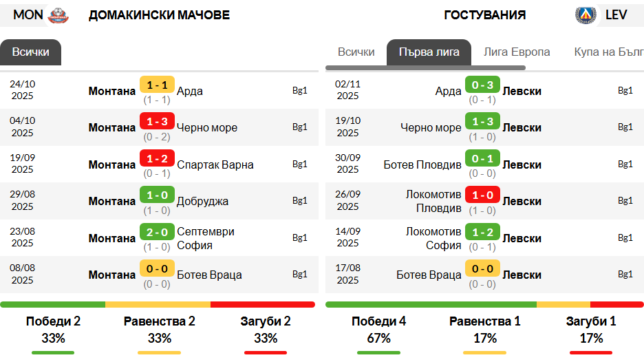This screenshot has width=644, height=362.
Task: Open Добруджа team link
Action: 202,202
